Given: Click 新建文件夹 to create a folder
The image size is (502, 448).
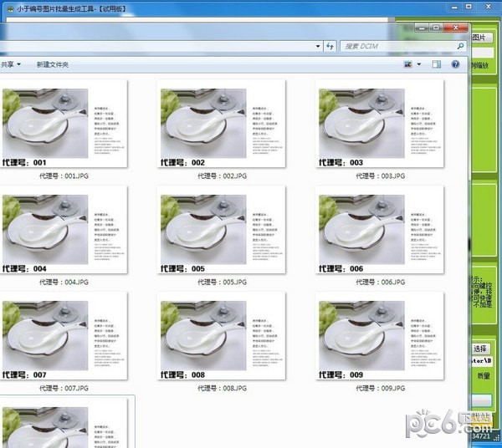Looking at the screenshot, I should click(x=52, y=64).
